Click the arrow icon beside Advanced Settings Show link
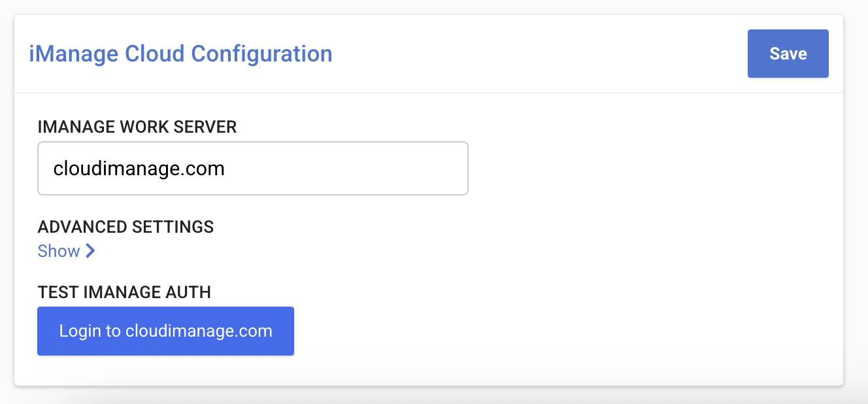This screenshot has height=404, width=868. pos(90,250)
